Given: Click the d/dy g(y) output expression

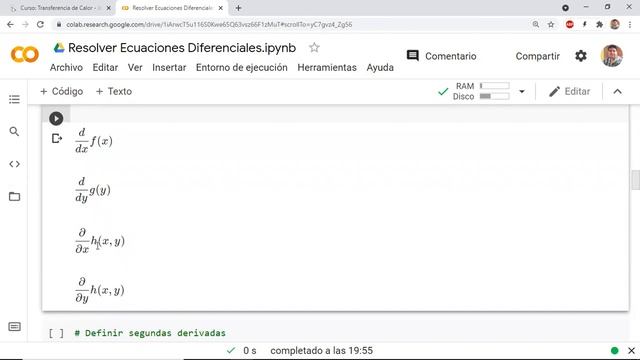Looking at the screenshot, I should coord(93,190).
